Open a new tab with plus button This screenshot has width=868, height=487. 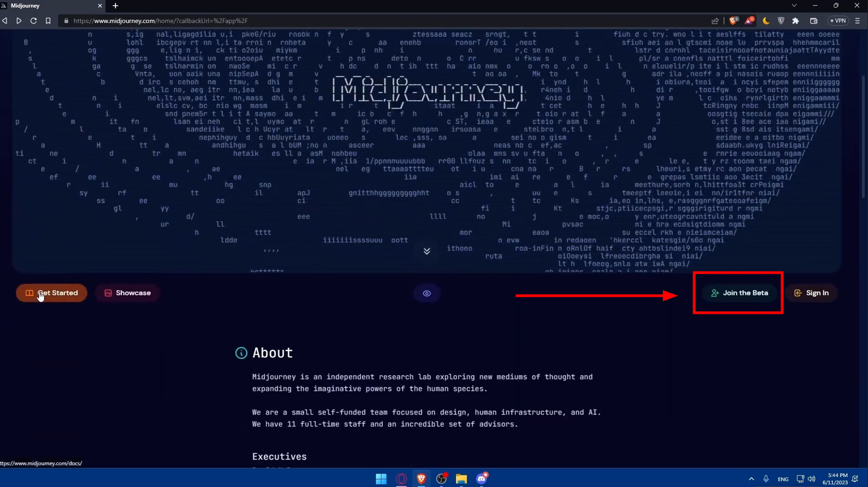[x=116, y=5]
